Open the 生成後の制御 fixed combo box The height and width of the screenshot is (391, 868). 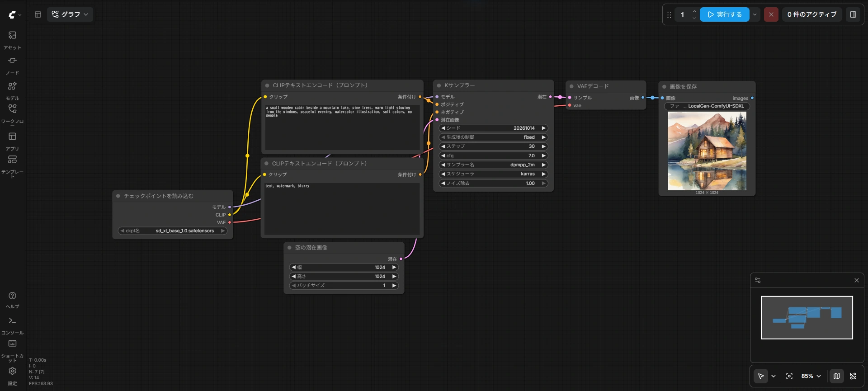coord(493,137)
